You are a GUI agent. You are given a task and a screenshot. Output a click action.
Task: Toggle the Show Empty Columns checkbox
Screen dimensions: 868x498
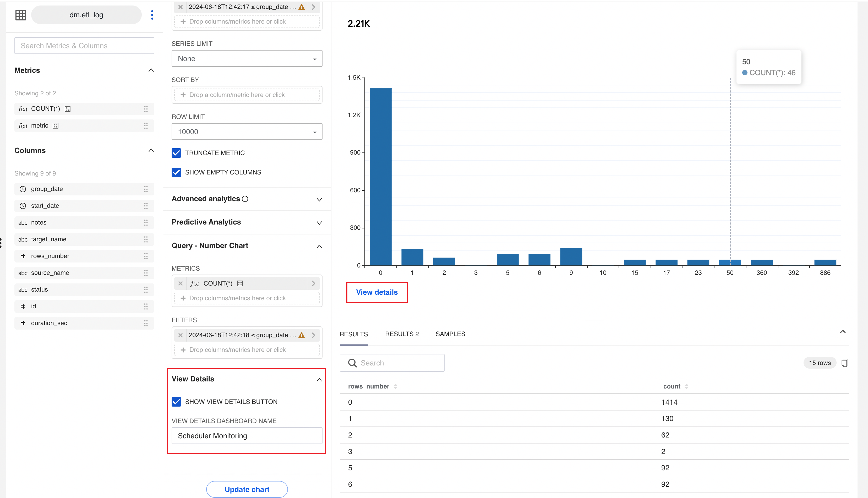click(x=176, y=172)
